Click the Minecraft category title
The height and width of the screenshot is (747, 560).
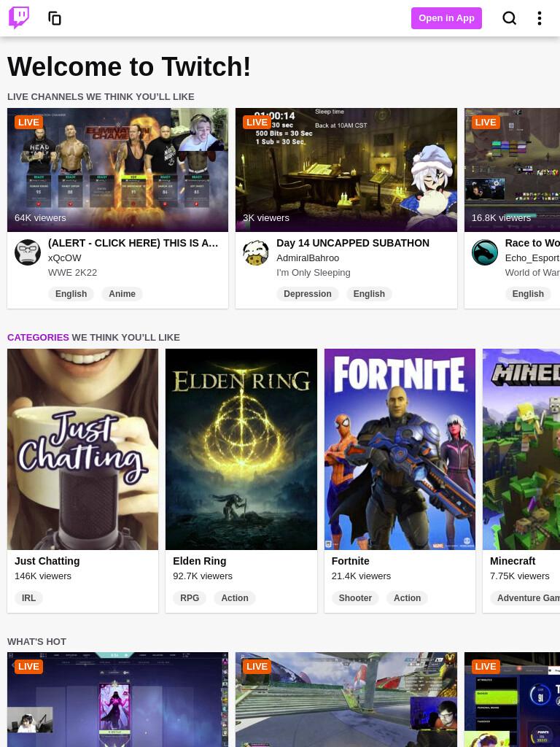pos(513,561)
